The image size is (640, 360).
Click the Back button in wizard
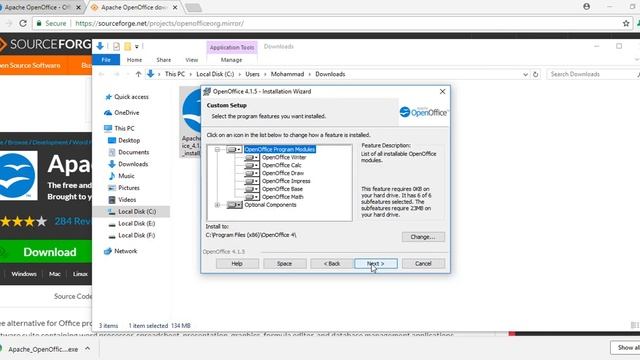point(332,264)
